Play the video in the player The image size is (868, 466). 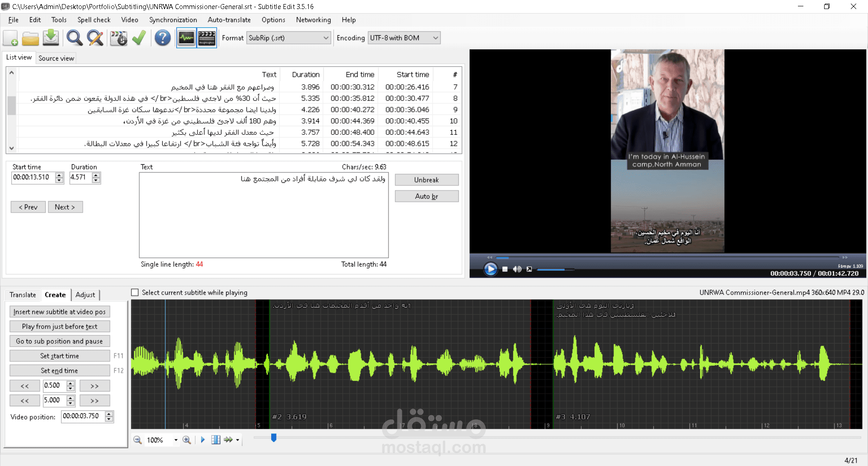491,269
